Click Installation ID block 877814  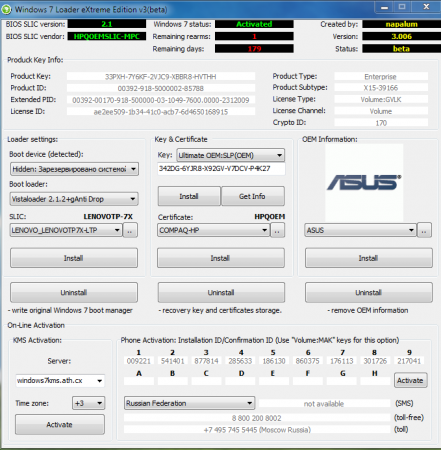coord(207,361)
